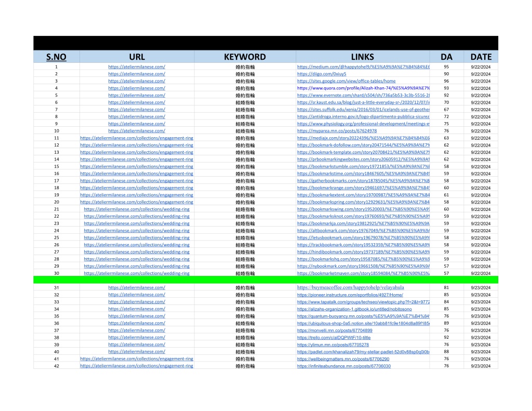This screenshot has height=411, width=532.
Task: Click the nybookmark.com story link
Action: click(x=363, y=267)
